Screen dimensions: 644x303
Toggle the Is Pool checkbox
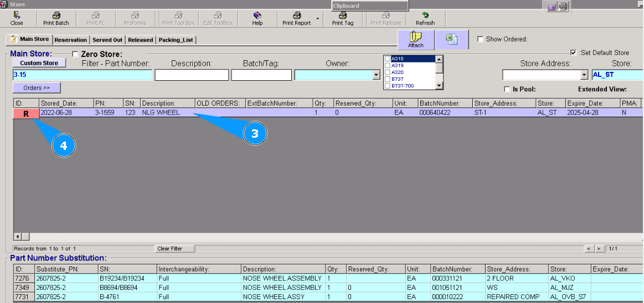[507, 89]
